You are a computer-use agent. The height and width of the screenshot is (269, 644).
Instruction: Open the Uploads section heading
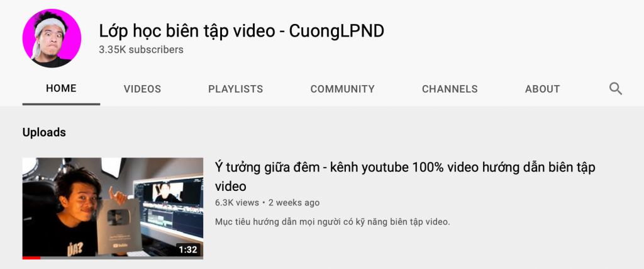pyautogui.click(x=44, y=132)
